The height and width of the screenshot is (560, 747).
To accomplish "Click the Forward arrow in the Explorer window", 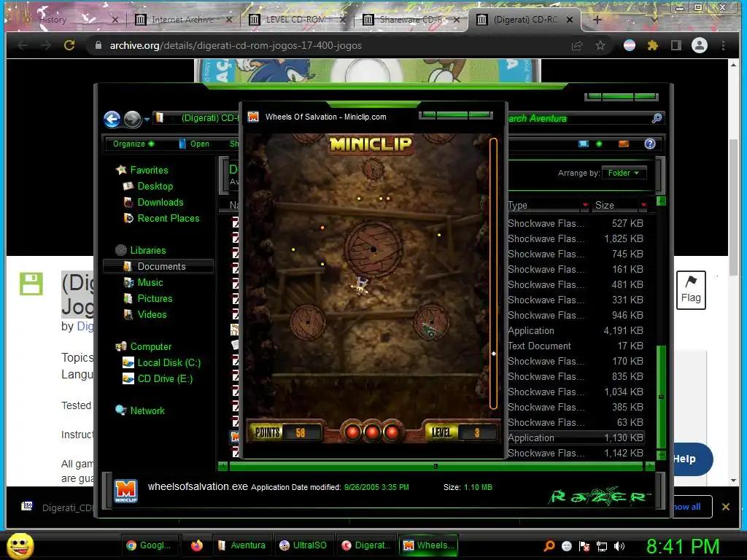I will tap(133, 119).
